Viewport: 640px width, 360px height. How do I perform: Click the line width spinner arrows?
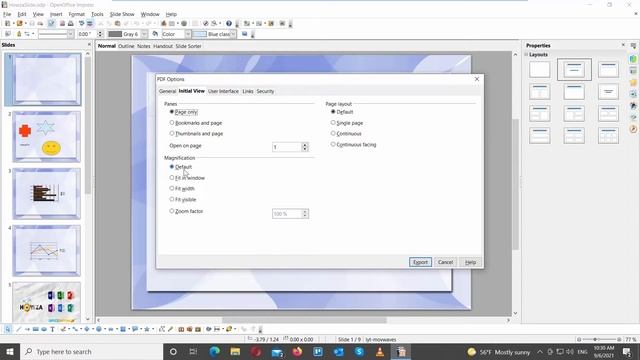tap(100, 34)
